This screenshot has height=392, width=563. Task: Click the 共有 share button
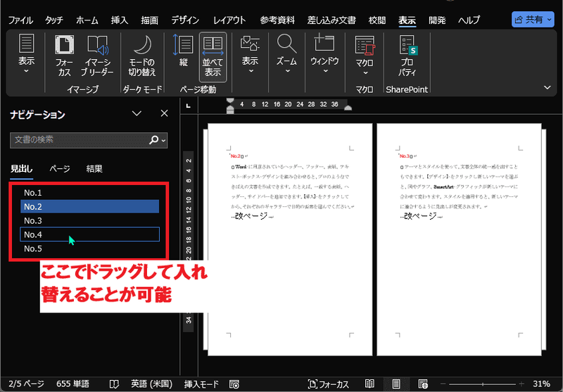coord(533,20)
